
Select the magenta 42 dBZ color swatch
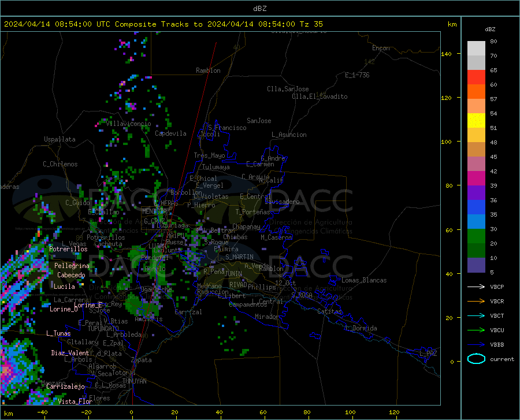[x=476, y=179]
